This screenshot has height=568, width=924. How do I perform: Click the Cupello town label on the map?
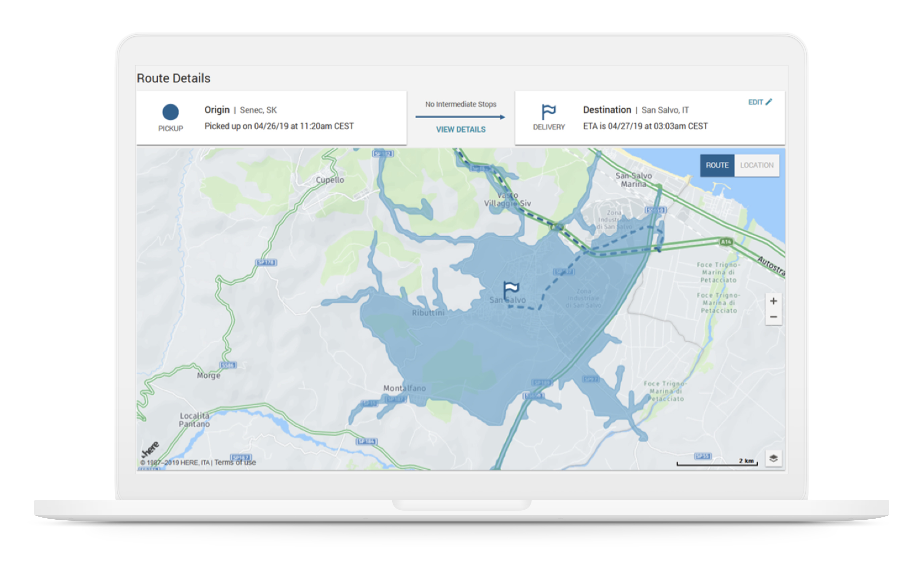(x=330, y=180)
